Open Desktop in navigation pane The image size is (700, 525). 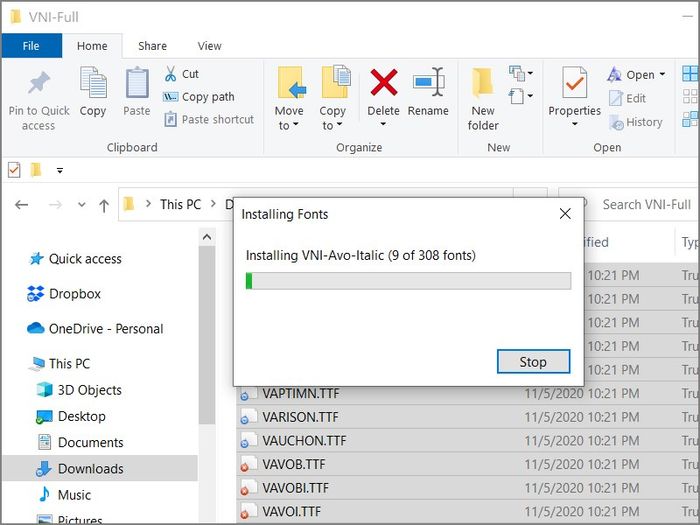pos(71,417)
